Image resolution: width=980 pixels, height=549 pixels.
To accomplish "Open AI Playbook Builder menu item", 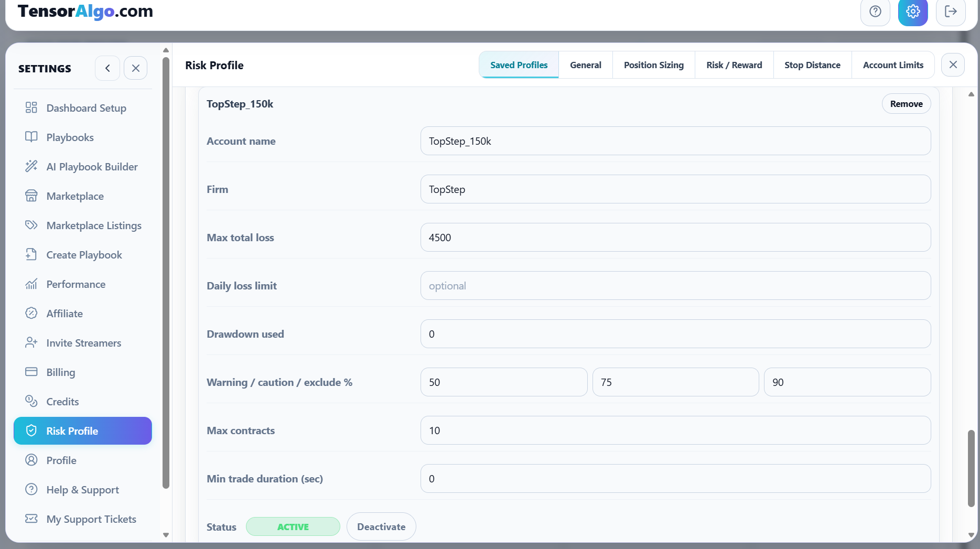I will [83, 166].
